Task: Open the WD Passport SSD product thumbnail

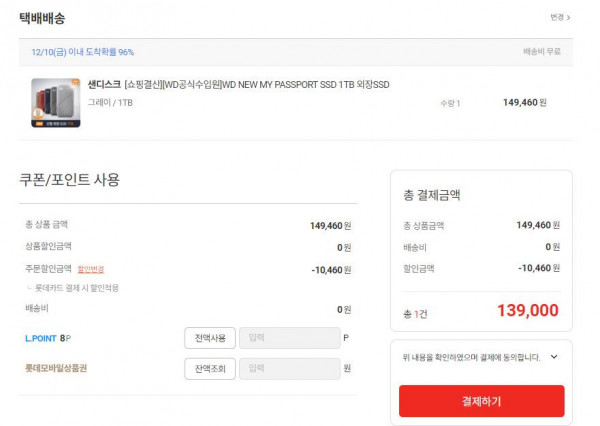Action: tap(56, 103)
